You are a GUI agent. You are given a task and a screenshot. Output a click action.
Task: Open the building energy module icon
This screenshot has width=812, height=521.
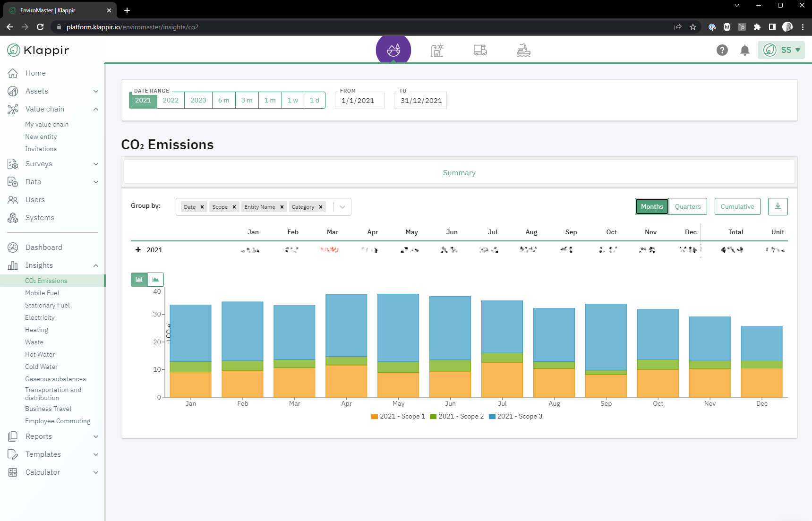click(437, 50)
